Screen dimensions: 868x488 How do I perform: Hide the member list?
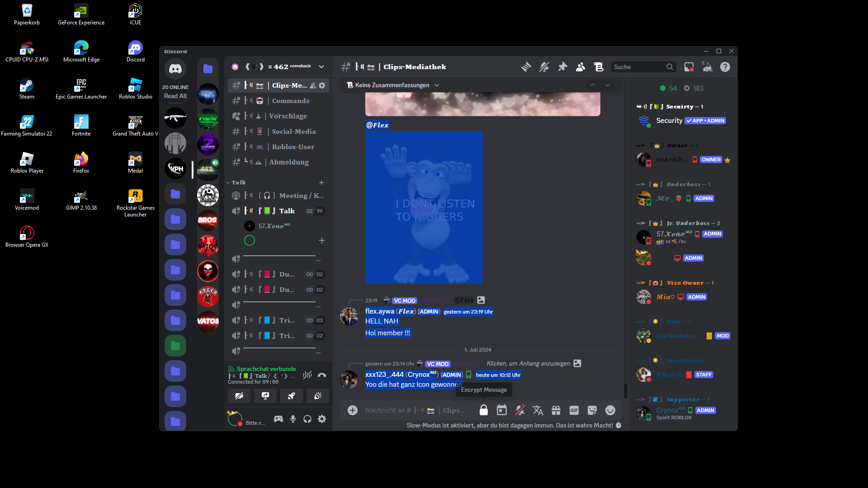pos(580,67)
